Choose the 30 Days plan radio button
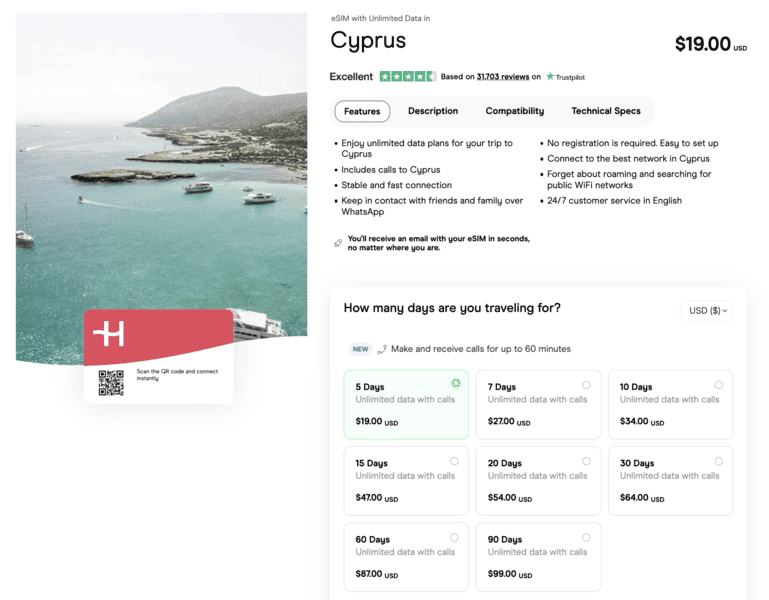This screenshot has height=600, width=769. [718, 461]
